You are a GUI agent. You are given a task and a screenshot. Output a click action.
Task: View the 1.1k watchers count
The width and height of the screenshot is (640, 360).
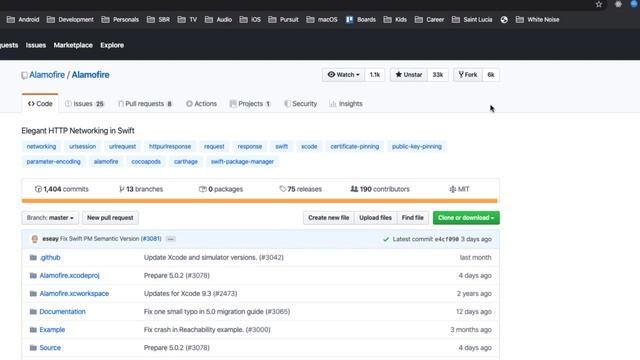click(375, 75)
